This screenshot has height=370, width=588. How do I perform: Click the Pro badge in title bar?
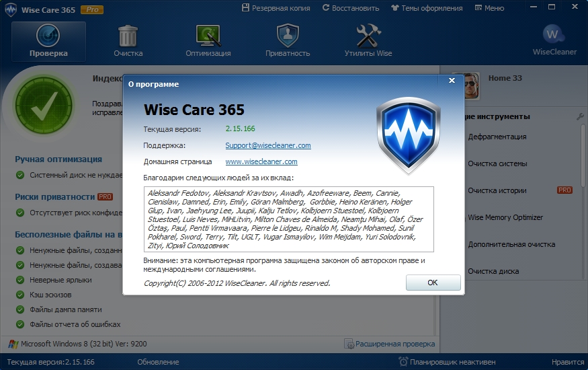(x=92, y=10)
